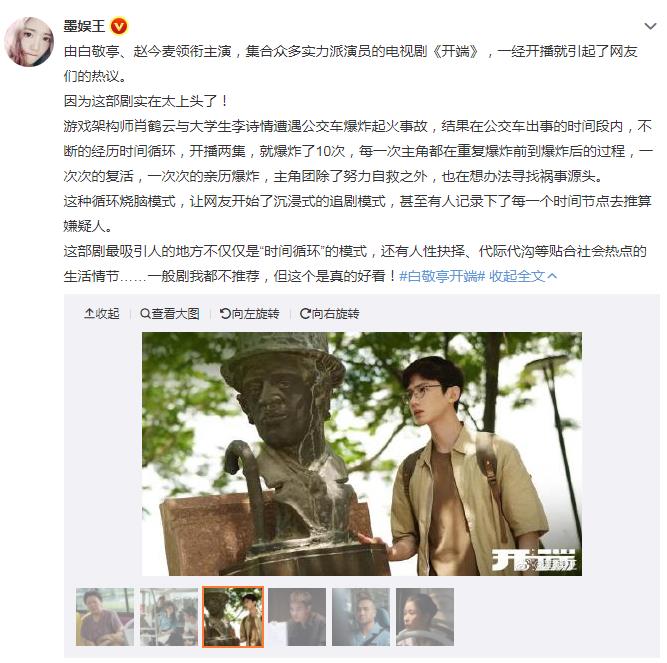Select the fourth thumbnail of a man
Screen dimensions: 667x663
[x=297, y=617]
